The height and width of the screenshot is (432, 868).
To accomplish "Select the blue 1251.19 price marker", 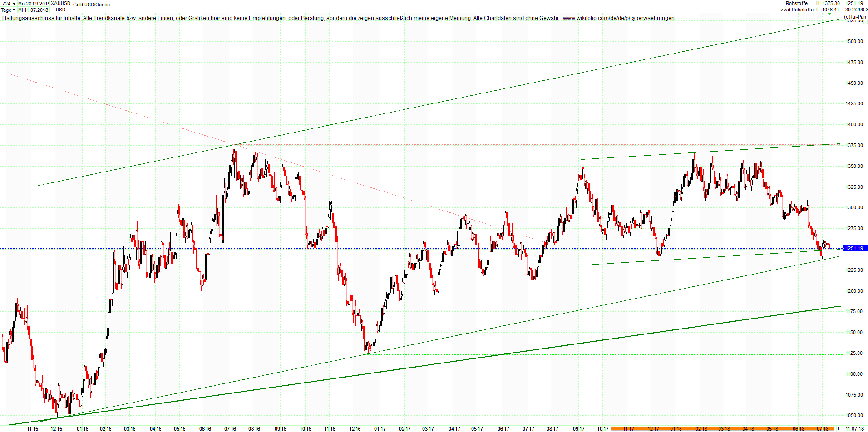I will click(854, 249).
